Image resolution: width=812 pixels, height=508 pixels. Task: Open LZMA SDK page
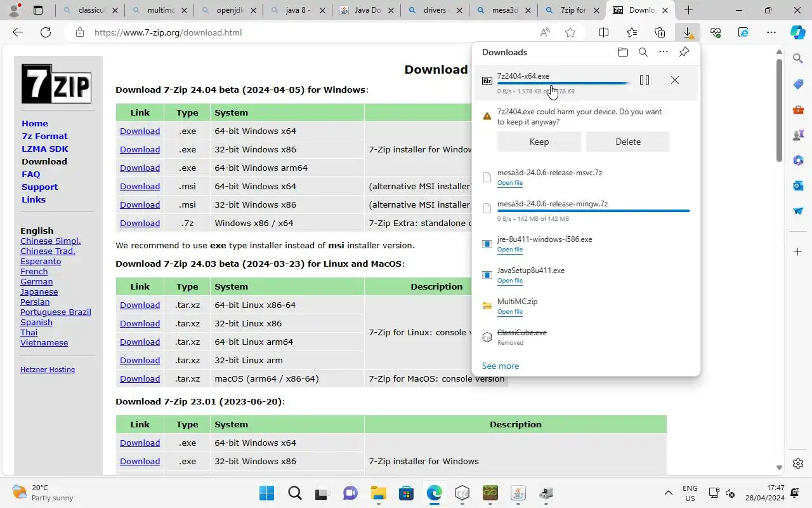point(45,149)
